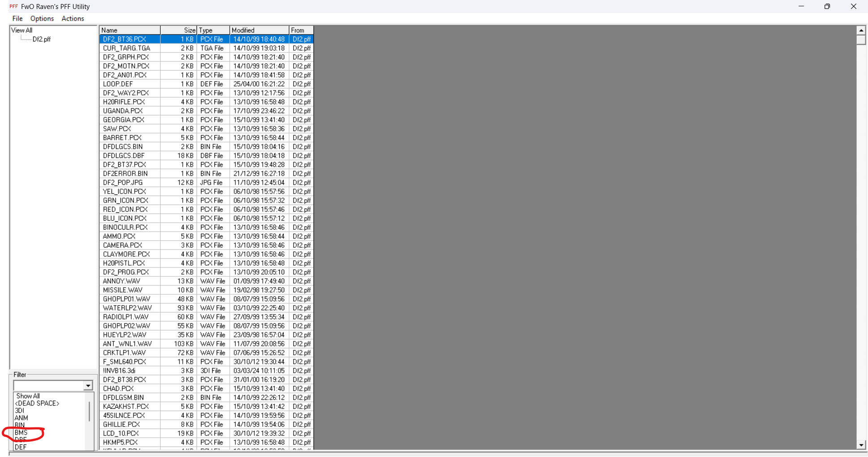Choose BMS filter option

coord(21,432)
